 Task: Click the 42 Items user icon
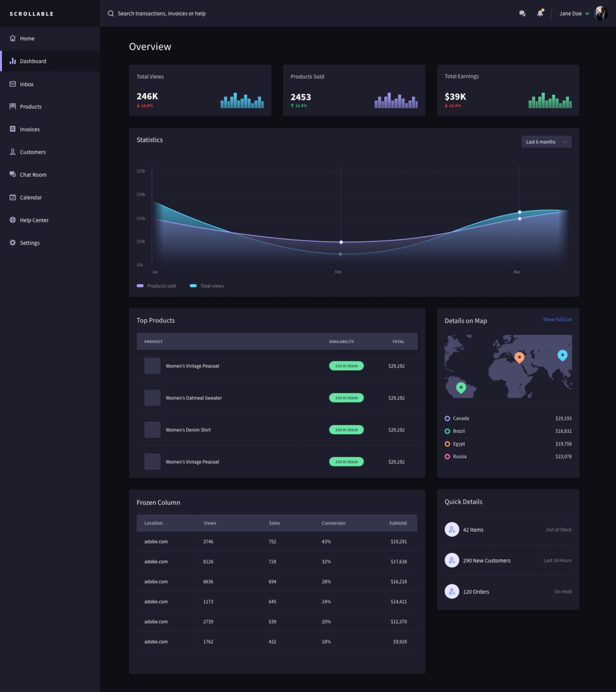(452, 529)
